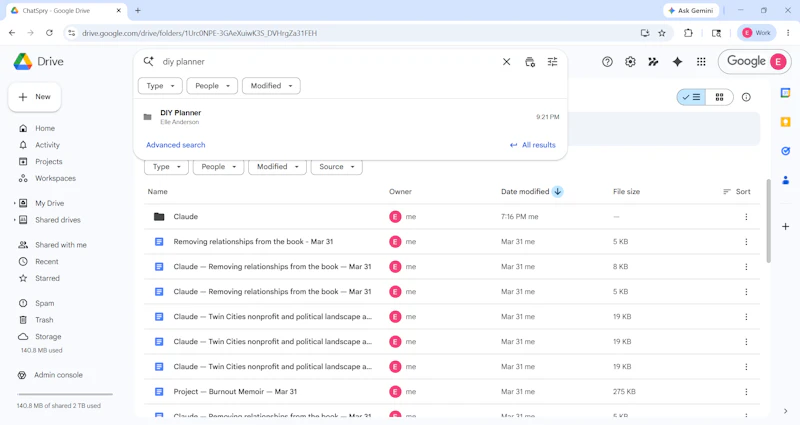Screen dimensions: 800x425
Task: Expand the side panel chevron at bottom right
Action: tap(785, 411)
